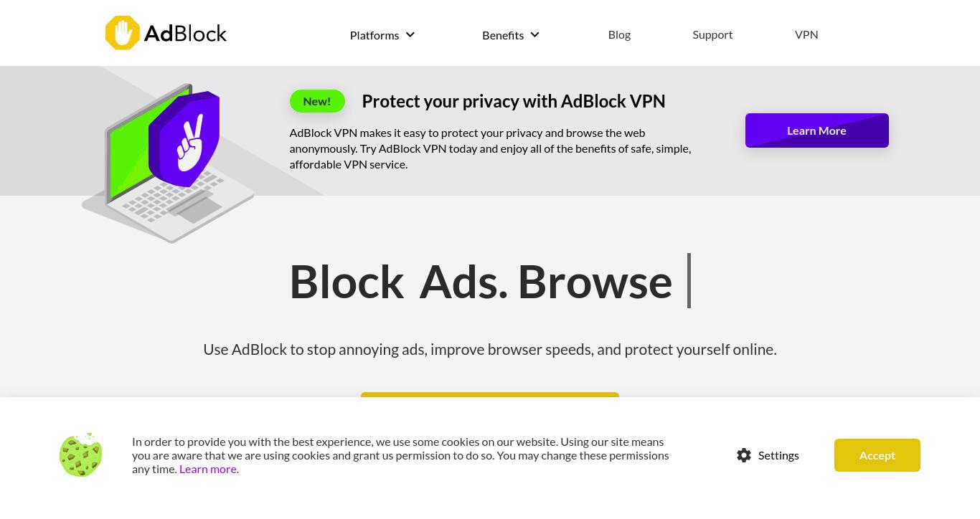Click the gear icon beside Settings
The width and height of the screenshot is (980, 519).
pyautogui.click(x=744, y=455)
